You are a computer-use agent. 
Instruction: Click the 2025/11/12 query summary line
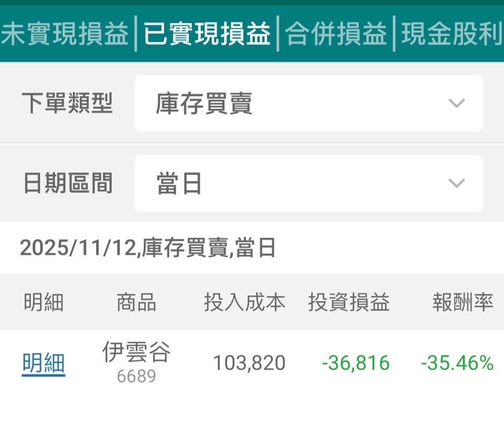(148, 248)
